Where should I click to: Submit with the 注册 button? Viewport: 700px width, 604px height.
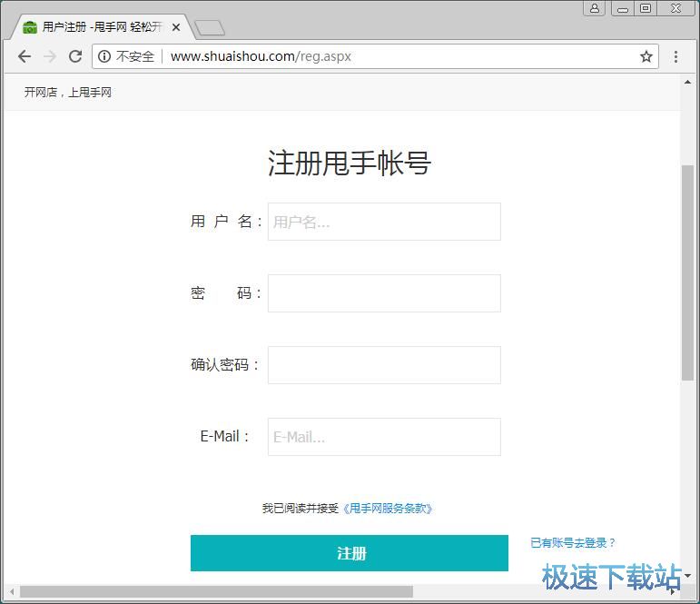pyautogui.click(x=350, y=553)
